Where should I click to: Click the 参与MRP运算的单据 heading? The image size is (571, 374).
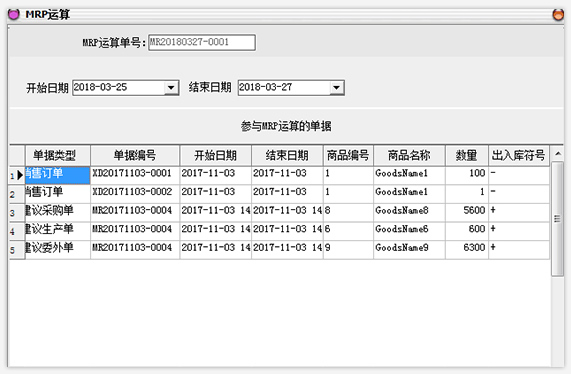click(x=286, y=126)
